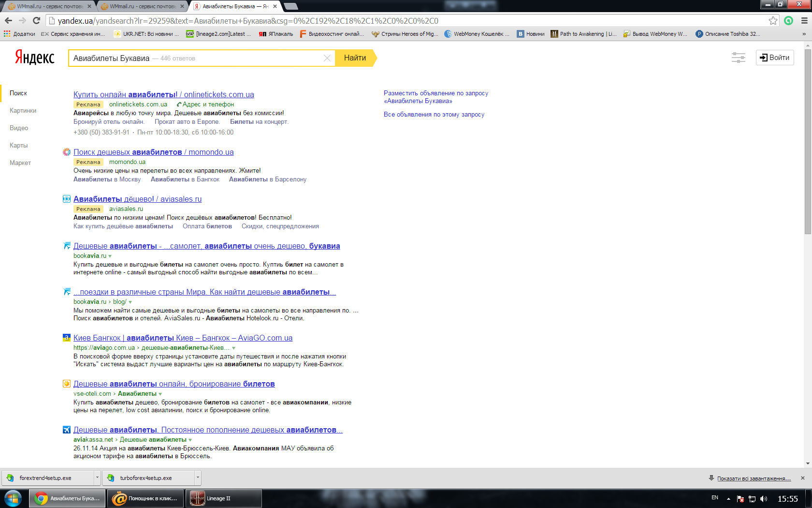The height and width of the screenshot is (508, 812).
Task: Click the momondo favicon beside its result
Action: (67, 152)
